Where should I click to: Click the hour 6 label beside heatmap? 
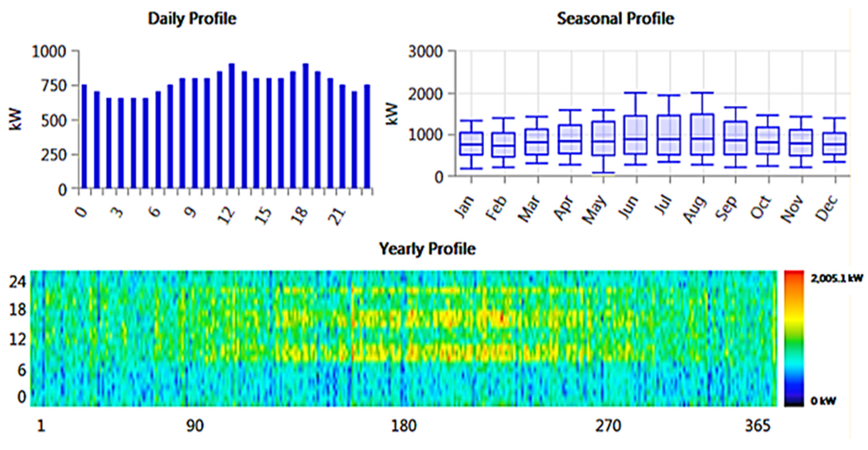click(22, 369)
